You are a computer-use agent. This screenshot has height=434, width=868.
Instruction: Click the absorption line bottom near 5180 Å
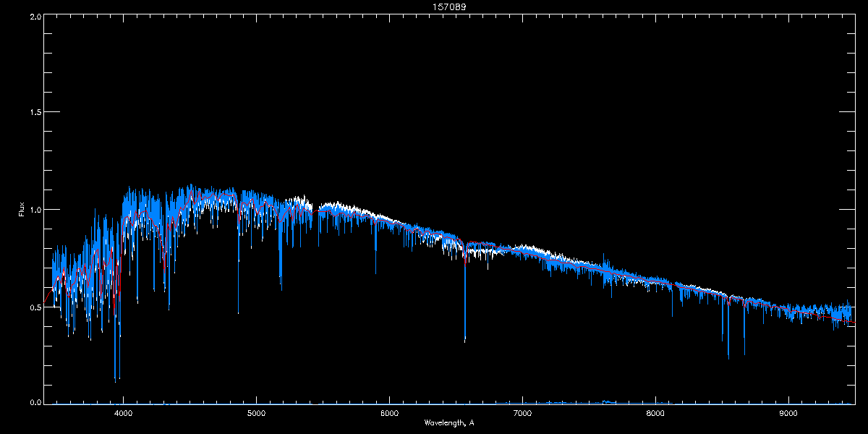point(281,288)
